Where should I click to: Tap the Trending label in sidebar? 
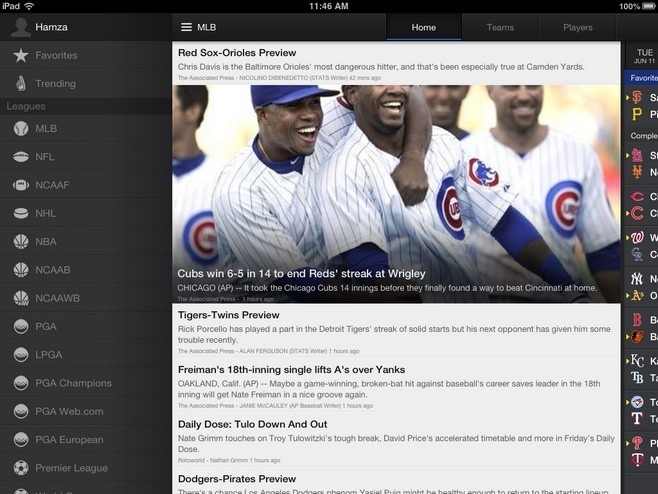55,84
